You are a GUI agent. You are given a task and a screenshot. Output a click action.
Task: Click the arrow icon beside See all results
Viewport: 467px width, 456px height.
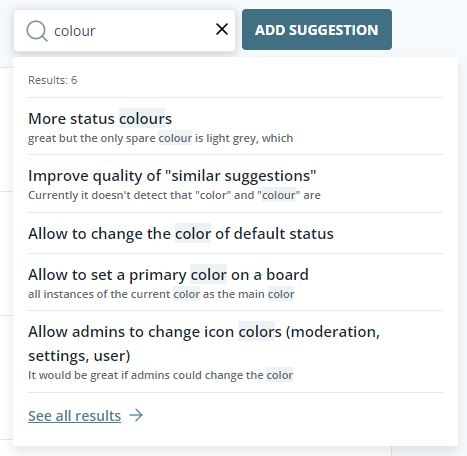(x=136, y=415)
